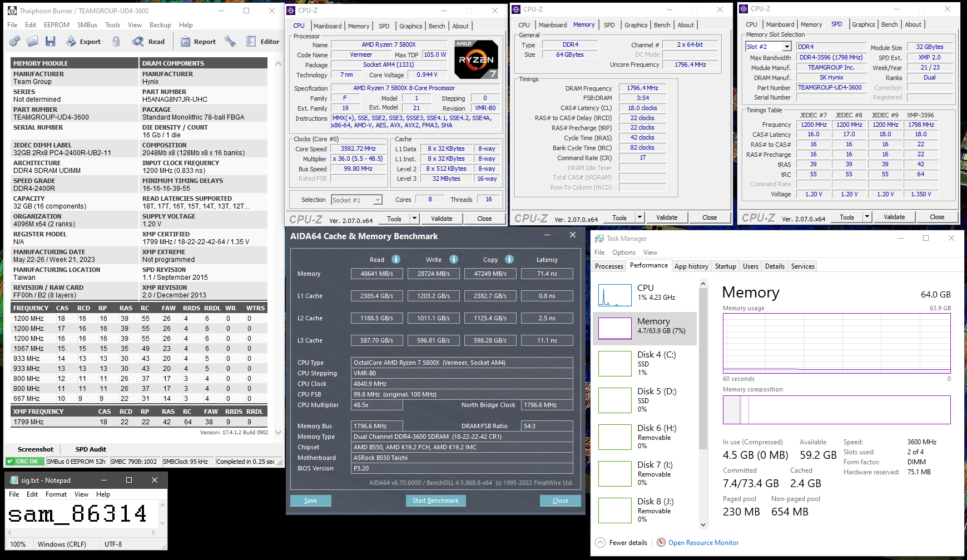Viewport: 967px width, 560px height.
Task: Open the EEPROM menu in Thaiphoon Burner
Action: [x=57, y=25]
